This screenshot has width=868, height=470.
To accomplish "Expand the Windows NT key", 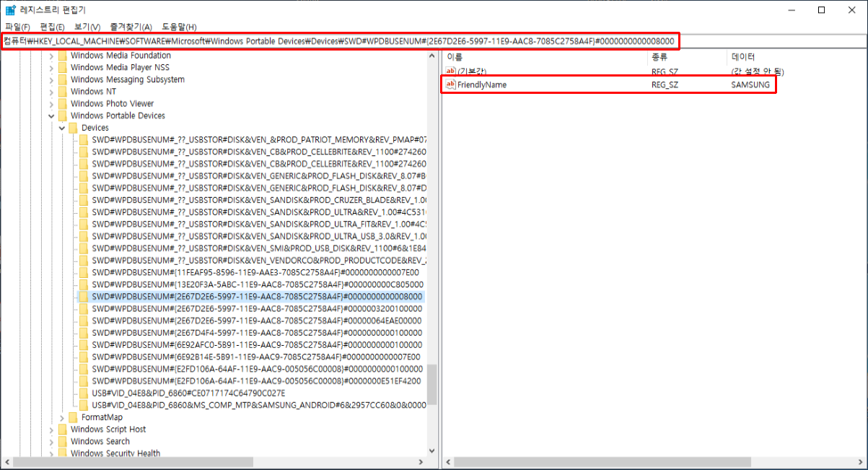I will tap(51, 92).
